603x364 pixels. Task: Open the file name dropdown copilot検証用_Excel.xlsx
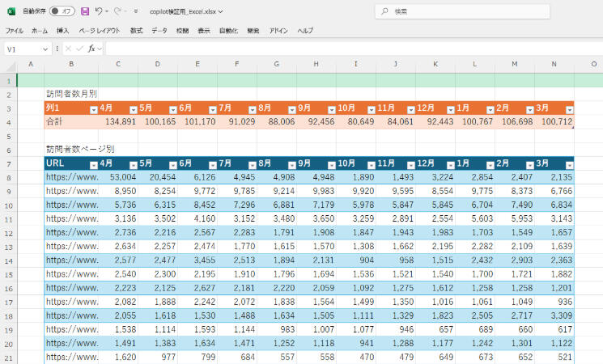click(186, 11)
